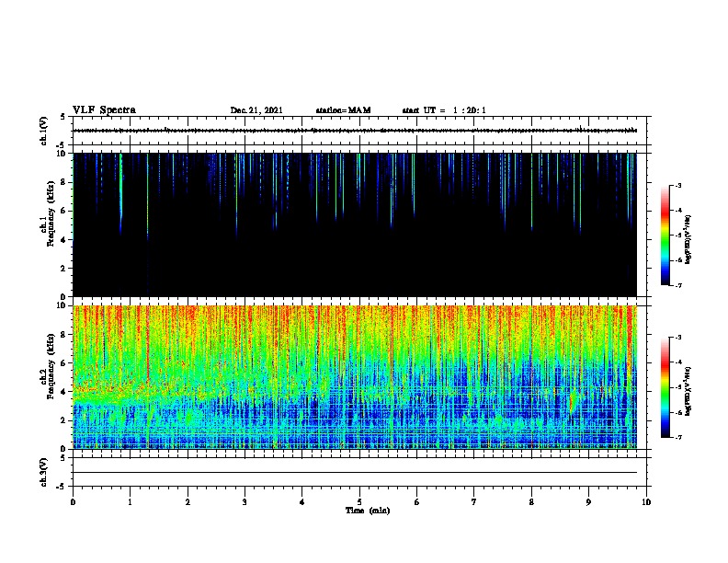Click the time axis tick label "2"
Viewport: 728px width, 563px height.
188,502
